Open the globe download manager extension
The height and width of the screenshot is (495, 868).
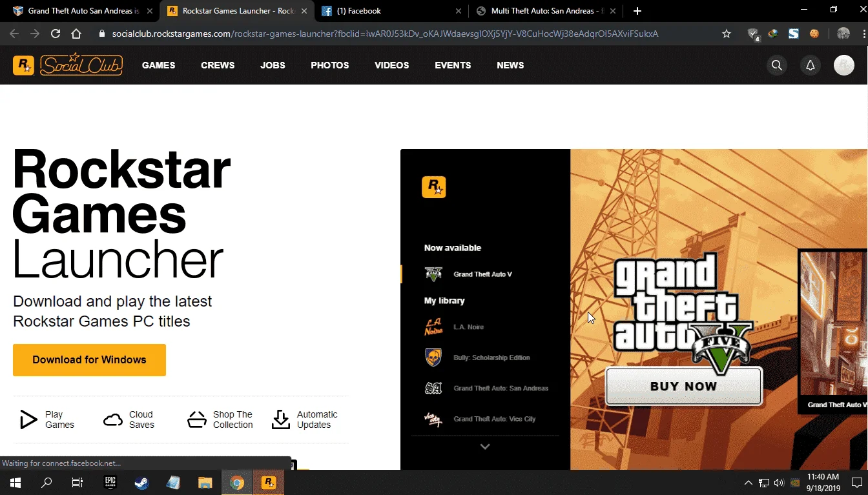click(774, 34)
